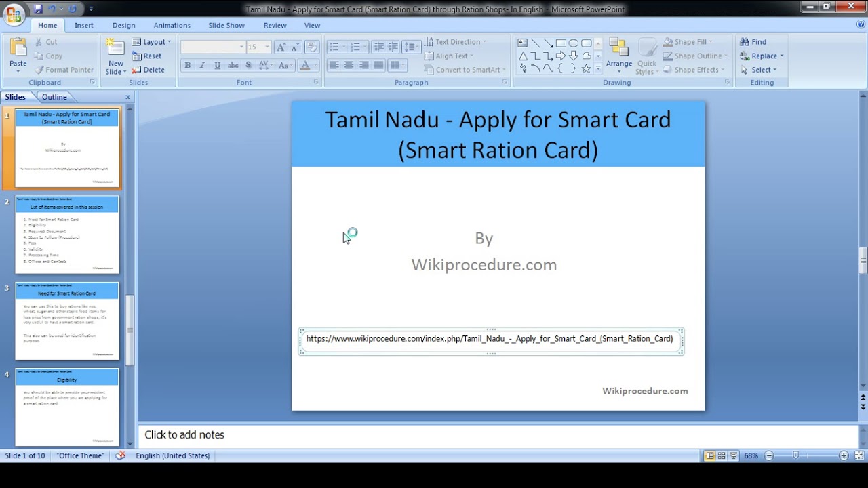Open the View ribbon tab

pyautogui.click(x=312, y=25)
